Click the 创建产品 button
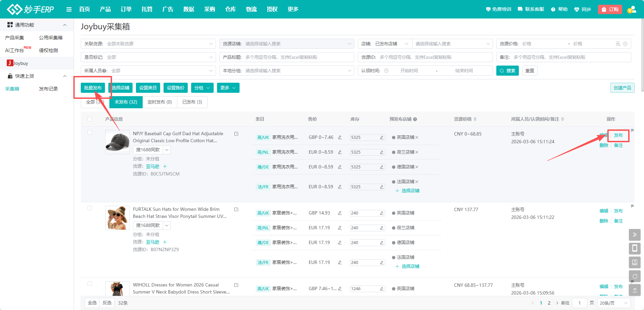The height and width of the screenshot is (310, 644). (x=622, y=88)
